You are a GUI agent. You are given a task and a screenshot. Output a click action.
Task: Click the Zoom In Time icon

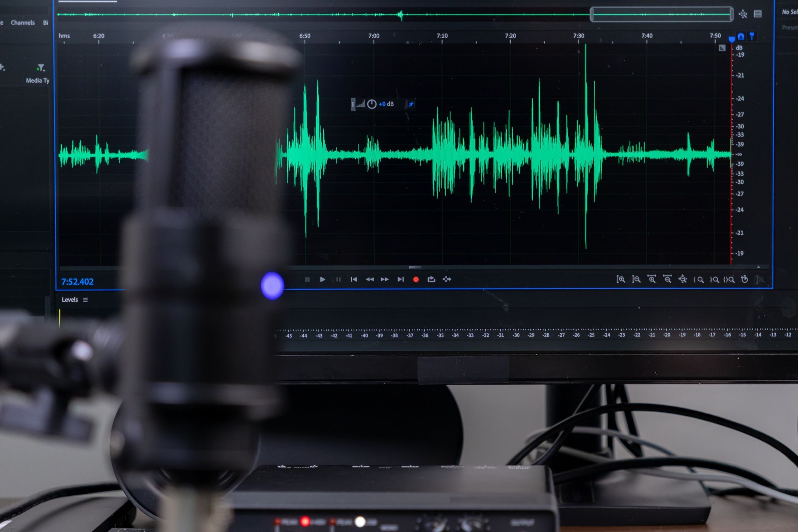coord(651,280)
